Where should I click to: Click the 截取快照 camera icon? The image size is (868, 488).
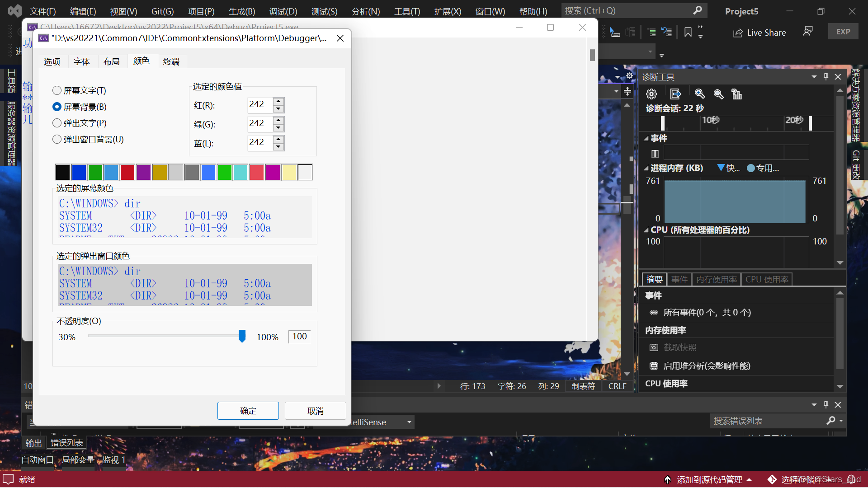click(654, 347)
